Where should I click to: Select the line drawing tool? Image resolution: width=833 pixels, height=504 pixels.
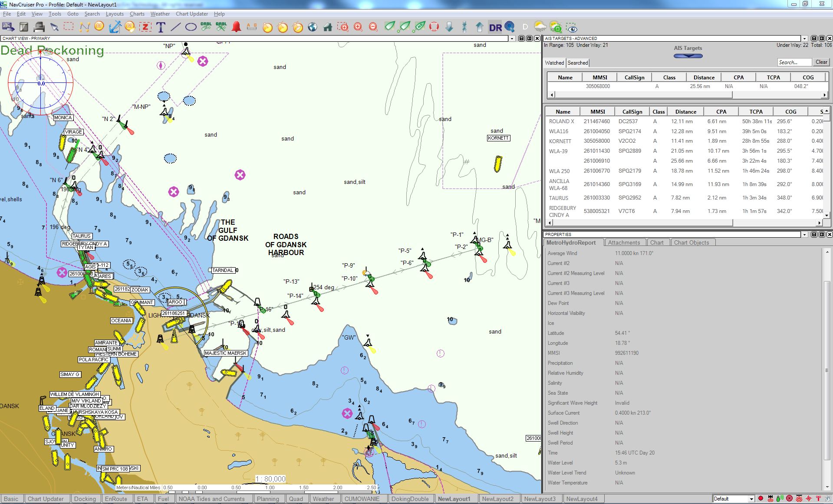click(x=175, y=27)
